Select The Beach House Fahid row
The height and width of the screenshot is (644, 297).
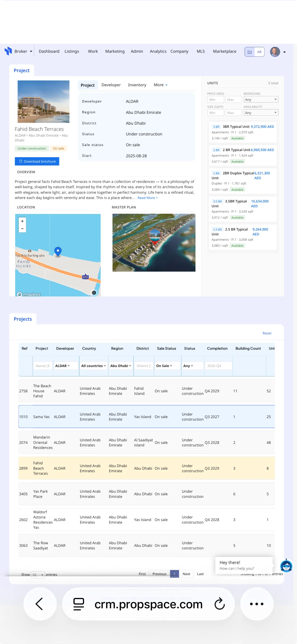(146, 391)
